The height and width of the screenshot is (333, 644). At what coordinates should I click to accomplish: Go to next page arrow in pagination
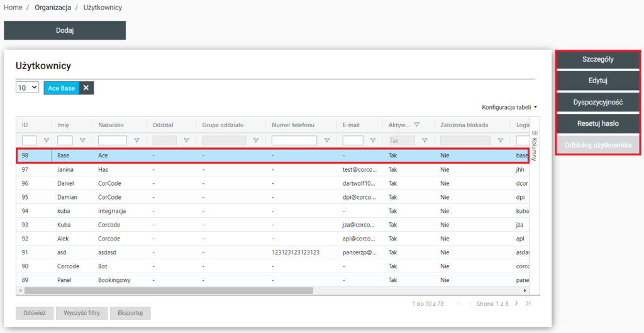pyautogui.click(x=516, y=303)
